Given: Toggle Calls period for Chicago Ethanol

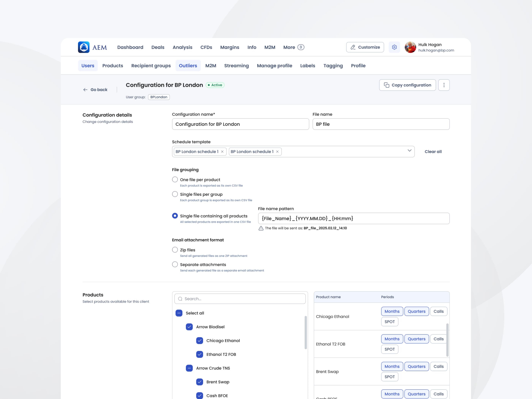Looking at the screenshot, I should 439,311.
